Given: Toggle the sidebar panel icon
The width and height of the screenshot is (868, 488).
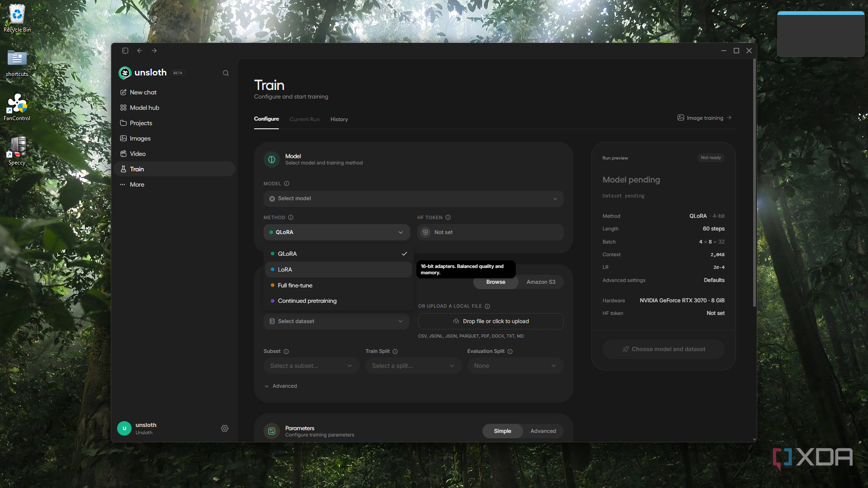Looking at the screenshot, I should click(125, 51).
